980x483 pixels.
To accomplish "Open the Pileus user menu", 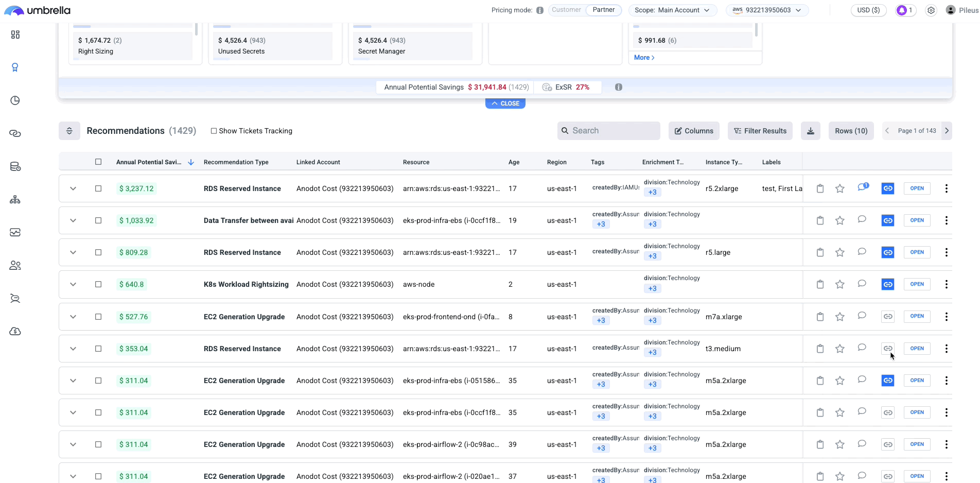I will (962, 10).
